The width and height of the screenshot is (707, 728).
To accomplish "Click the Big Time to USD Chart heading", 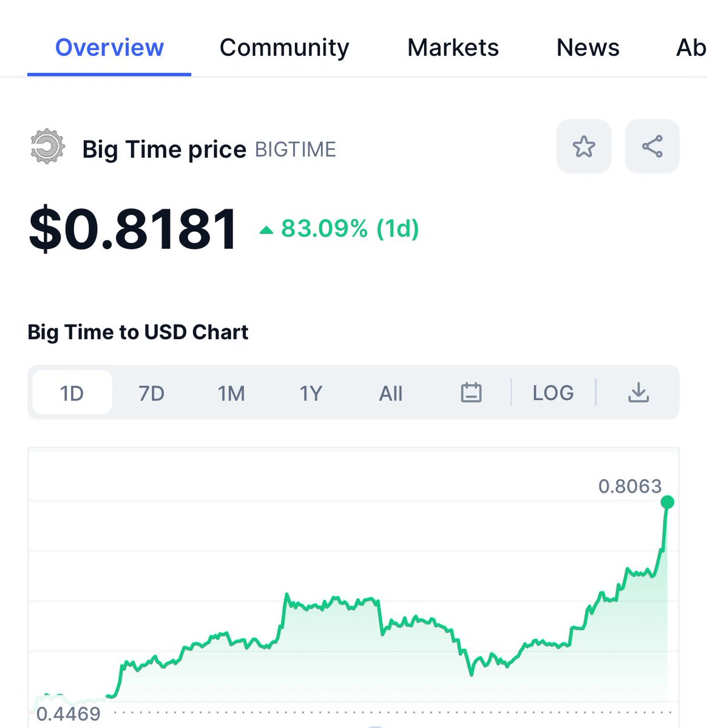I will [x=138, y=332].
